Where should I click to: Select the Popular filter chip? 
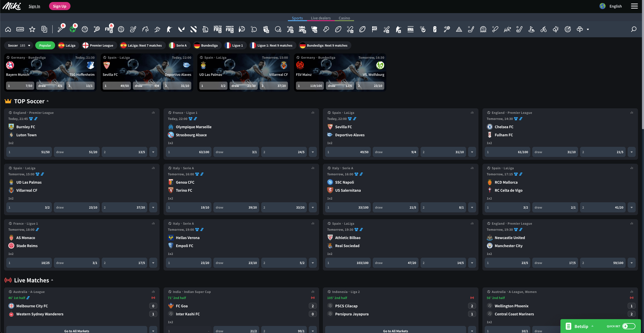[x=45, y=46]
